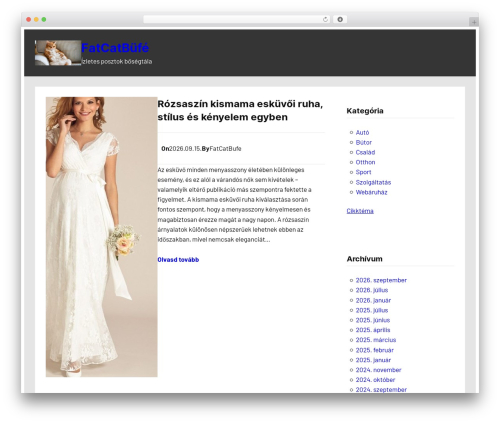500x423 pixels.
Task: Open archive 2024. szeptember
Action: (x=381, y=390)
